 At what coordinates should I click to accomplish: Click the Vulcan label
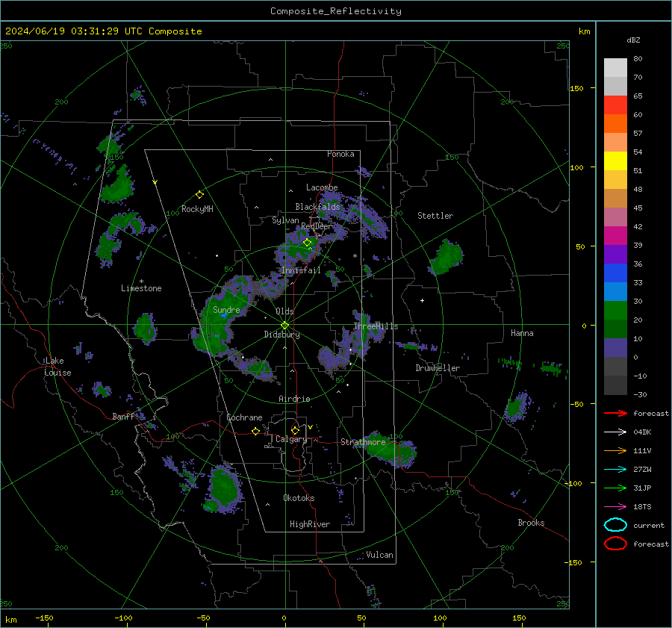(x=380, y=555)
